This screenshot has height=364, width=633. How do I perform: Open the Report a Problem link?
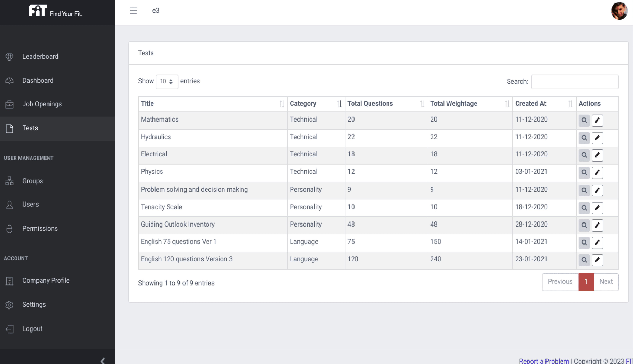click(x=544, y=361)
